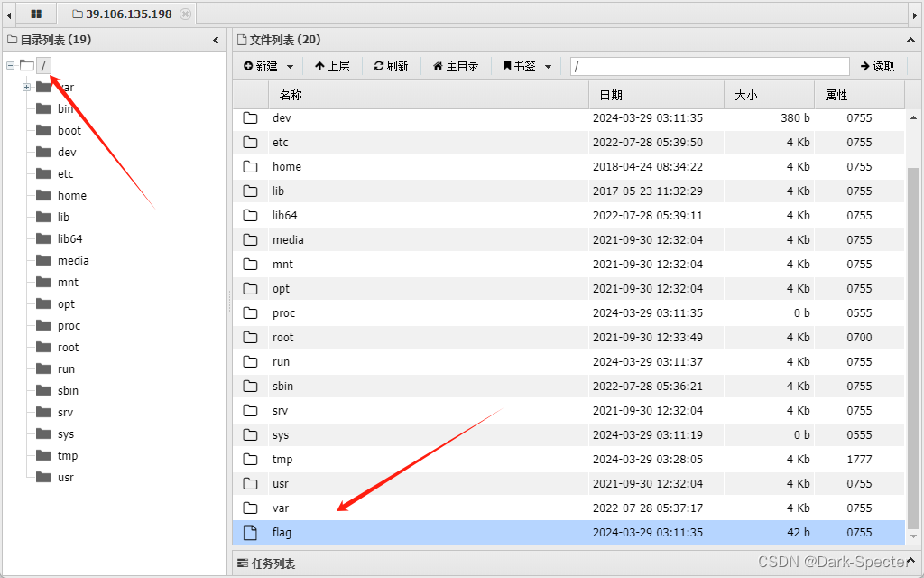Viewport: 924px width, 578px height.
Task: Open the grid home tab icon
Action: 36,14
